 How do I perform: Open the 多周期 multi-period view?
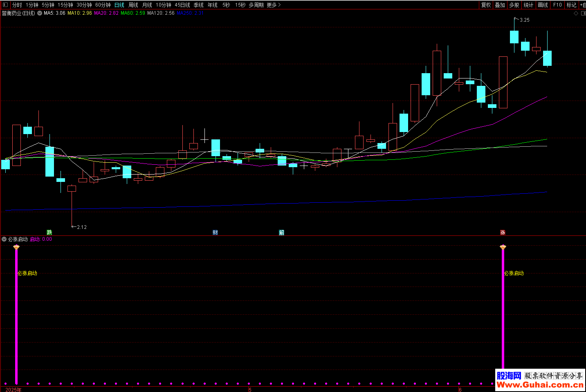tap(256, 5)
